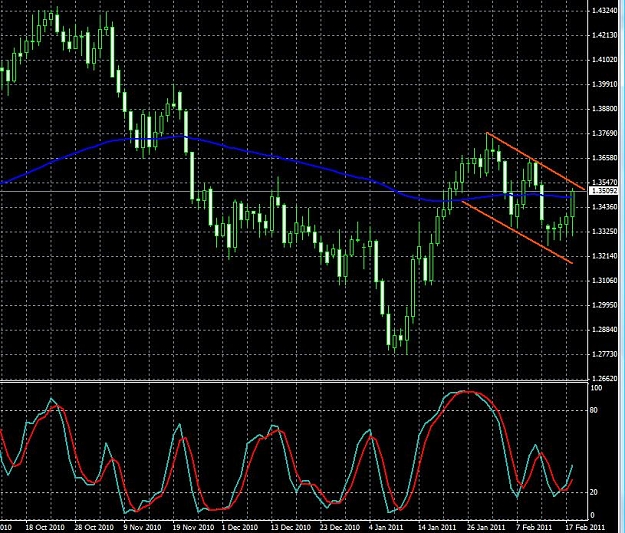Click the stochastic 100 level label
Image resolution: width=625 pixels, height=533 pixels.
point(597,388)
